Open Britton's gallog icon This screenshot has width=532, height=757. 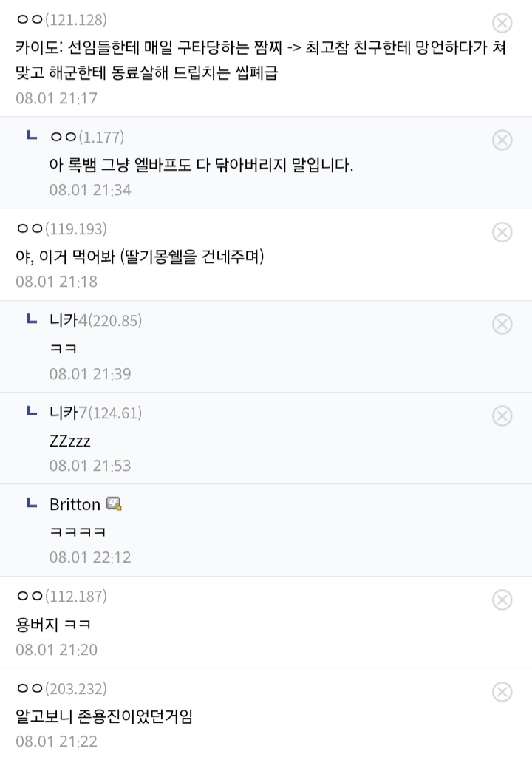click(x=114, y=503)
